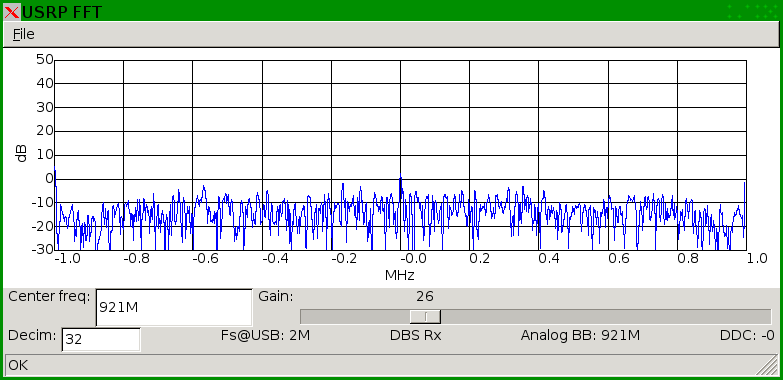
Task: Click the Gain slider track right of handle
Action: 605,317
